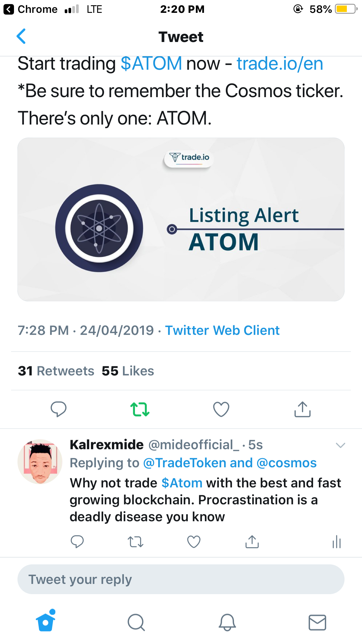The width and height of the screenshot is (362, 644).
Task: Like the main trade.io tweet
Action: [x=221, y=409]
